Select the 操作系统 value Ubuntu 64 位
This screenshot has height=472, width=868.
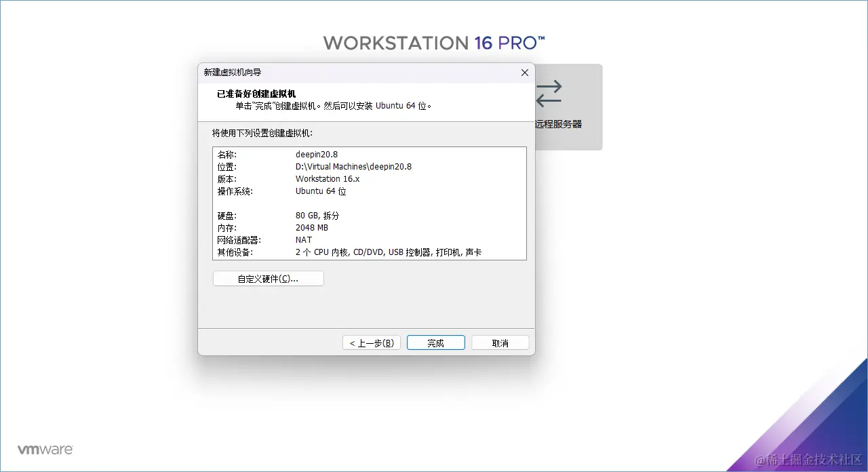[x=321, y=191]
